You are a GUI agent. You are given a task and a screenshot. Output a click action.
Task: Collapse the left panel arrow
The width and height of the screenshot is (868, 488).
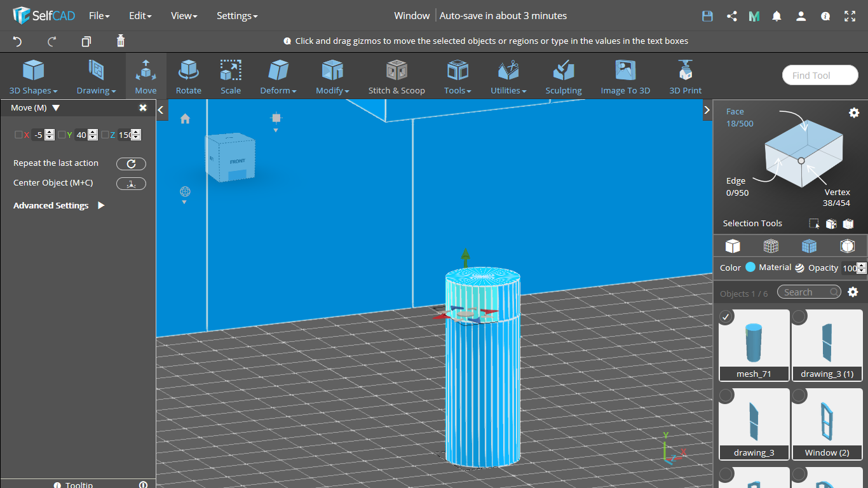(161, 110)
